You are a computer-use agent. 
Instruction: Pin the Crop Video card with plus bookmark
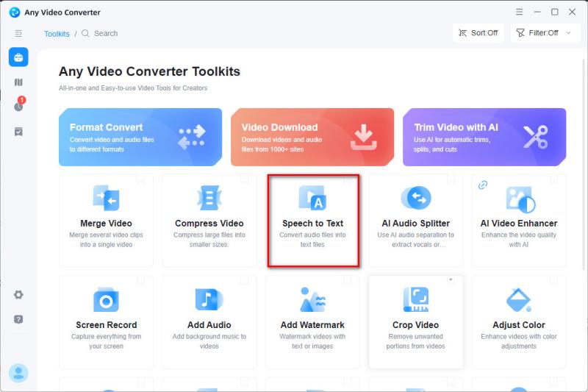[451, 280]
